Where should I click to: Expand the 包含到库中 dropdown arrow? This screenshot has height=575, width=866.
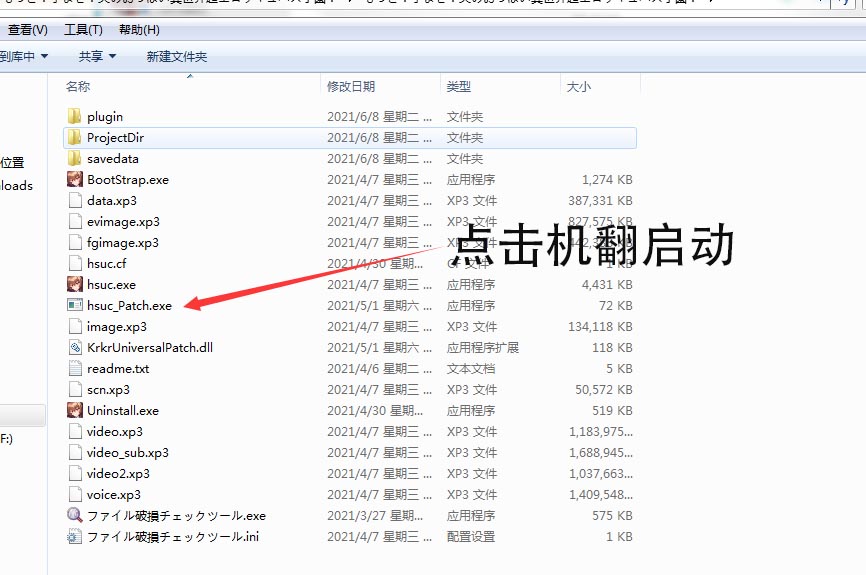click(x=43, y=56)
